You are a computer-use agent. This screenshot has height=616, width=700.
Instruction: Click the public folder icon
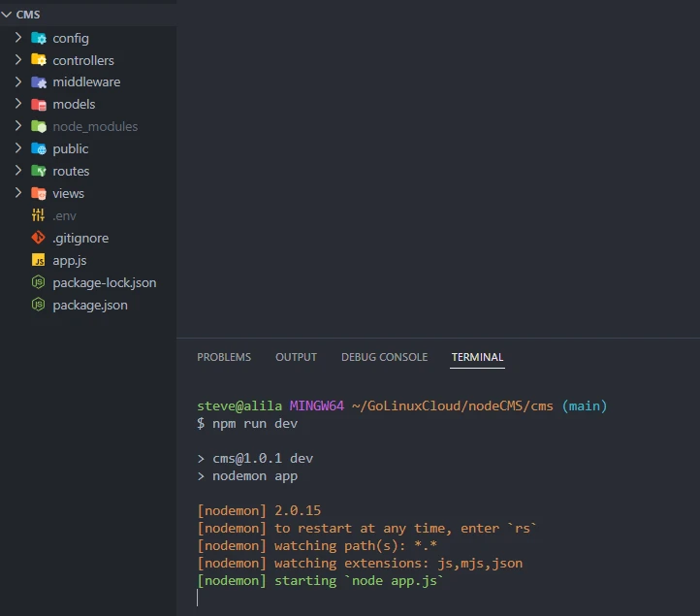coord(39,149)
